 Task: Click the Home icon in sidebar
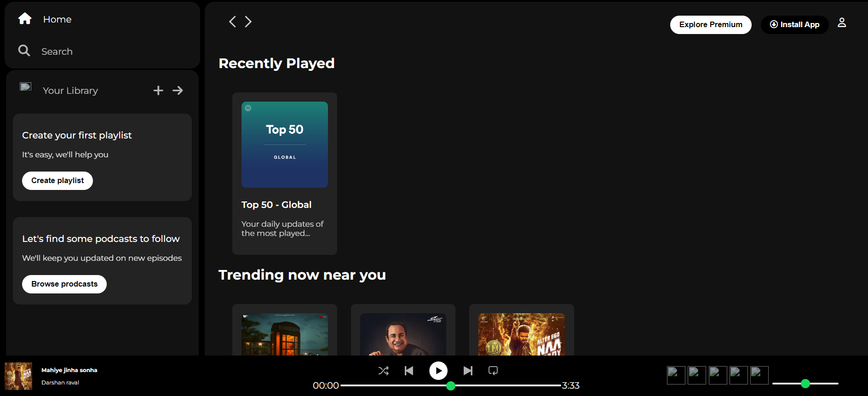[25, 18]
